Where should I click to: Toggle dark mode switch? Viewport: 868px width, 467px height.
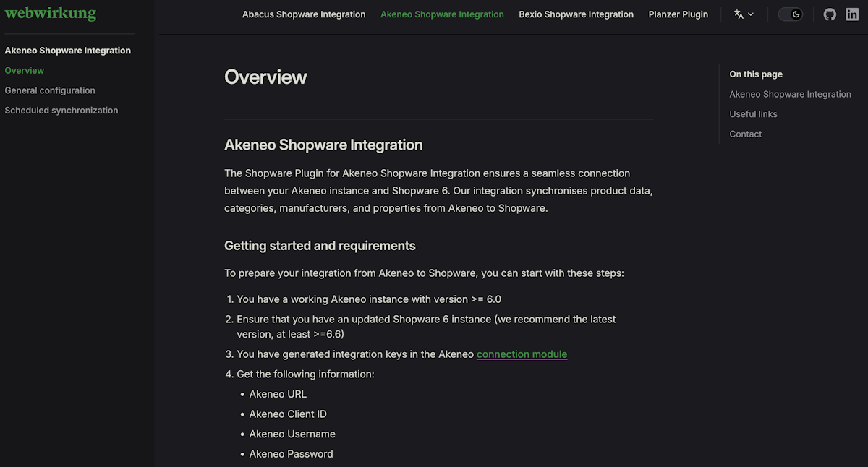click(x=791, y=14)
